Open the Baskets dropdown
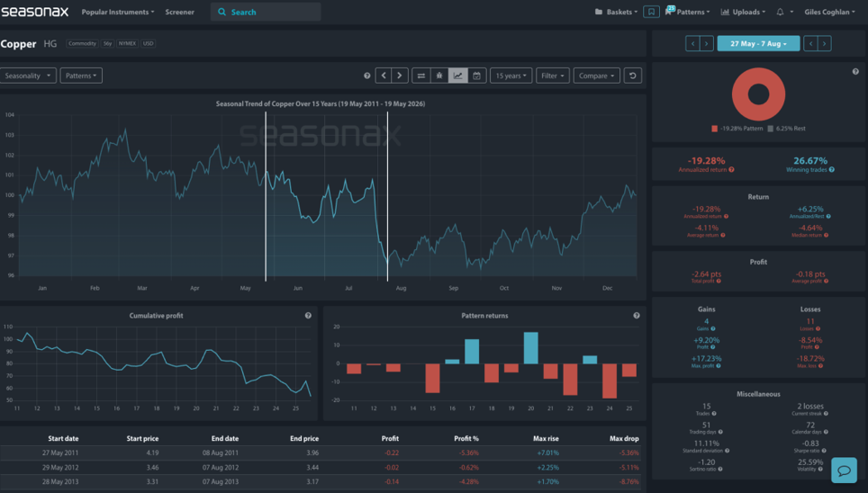 click(x=616, y=12)
